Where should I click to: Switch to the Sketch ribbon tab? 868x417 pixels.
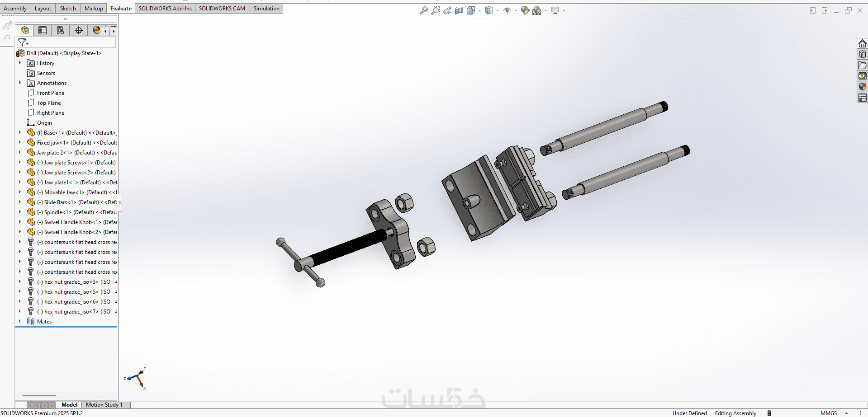(68, 8)
